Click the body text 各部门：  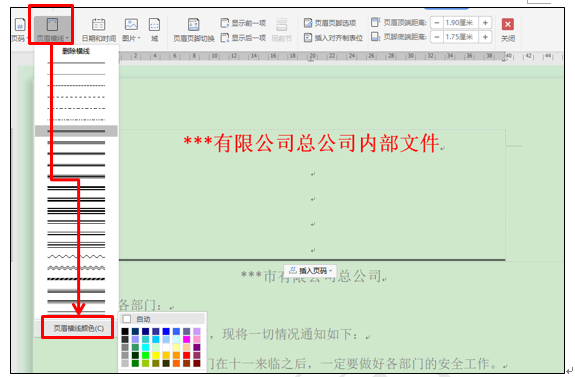[140, 305]
